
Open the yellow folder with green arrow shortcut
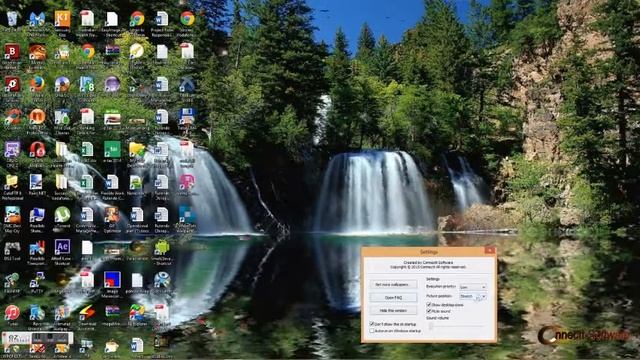(137, 149)
